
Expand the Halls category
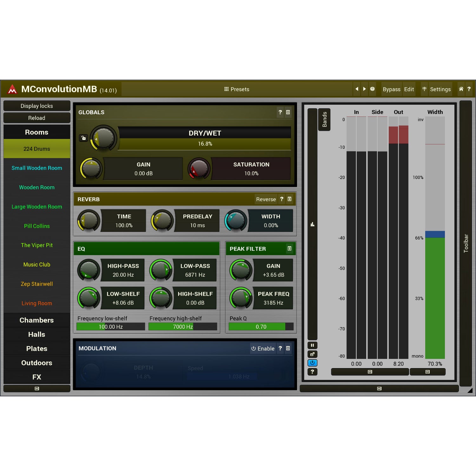pos(37,334)
